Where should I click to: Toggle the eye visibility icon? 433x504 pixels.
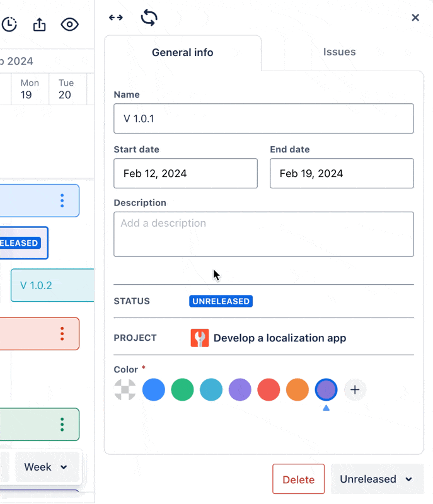point(69,25)
